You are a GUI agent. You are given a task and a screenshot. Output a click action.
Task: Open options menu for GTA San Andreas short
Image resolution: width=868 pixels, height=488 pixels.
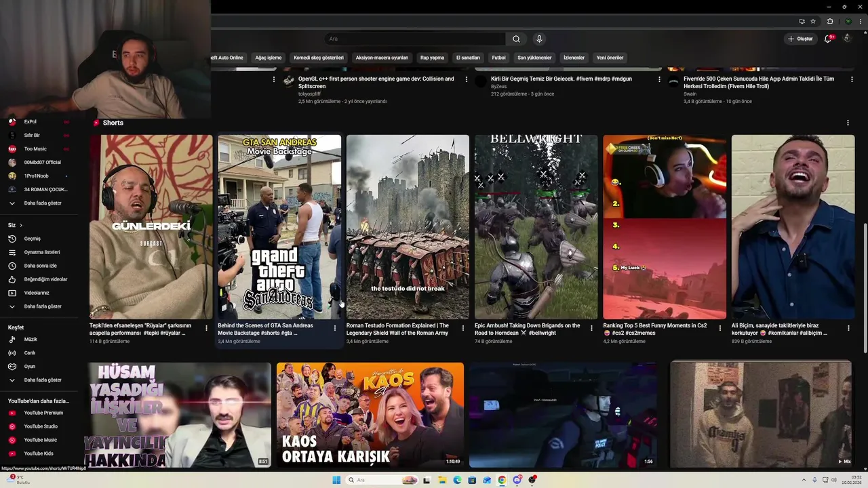334,328
